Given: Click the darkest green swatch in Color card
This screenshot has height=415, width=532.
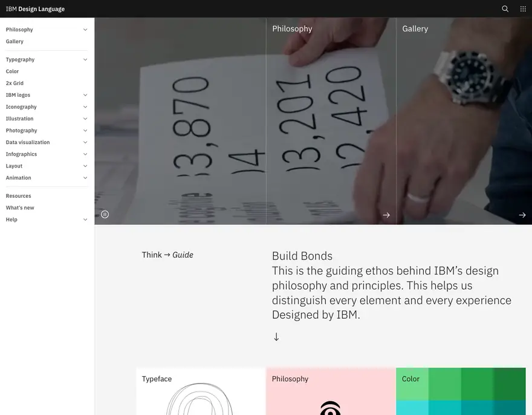Looking at the screenshot, I should [510, 384].
